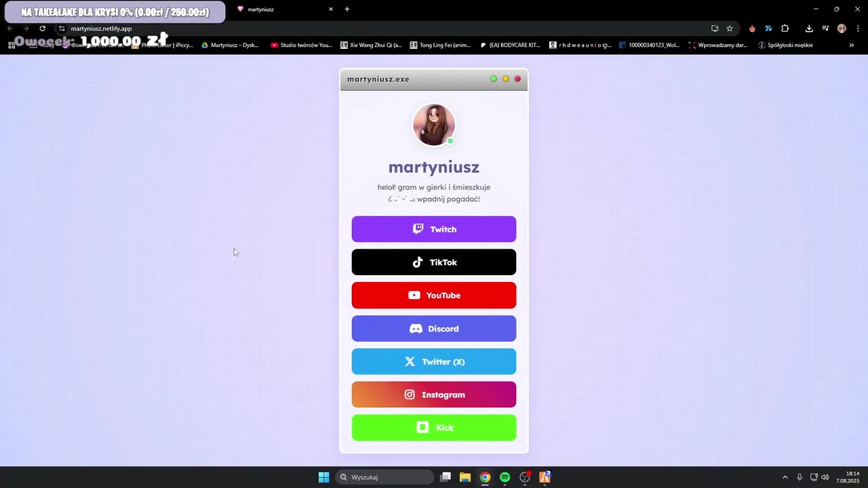Open the Windows Start menu

click(x=323, y=477)
